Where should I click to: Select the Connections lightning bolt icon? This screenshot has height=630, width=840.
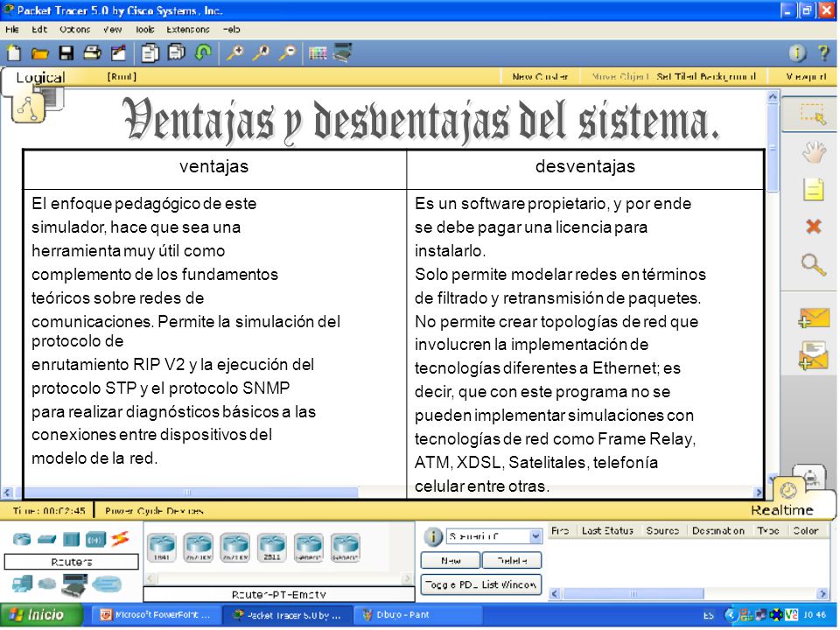point(121,538)
